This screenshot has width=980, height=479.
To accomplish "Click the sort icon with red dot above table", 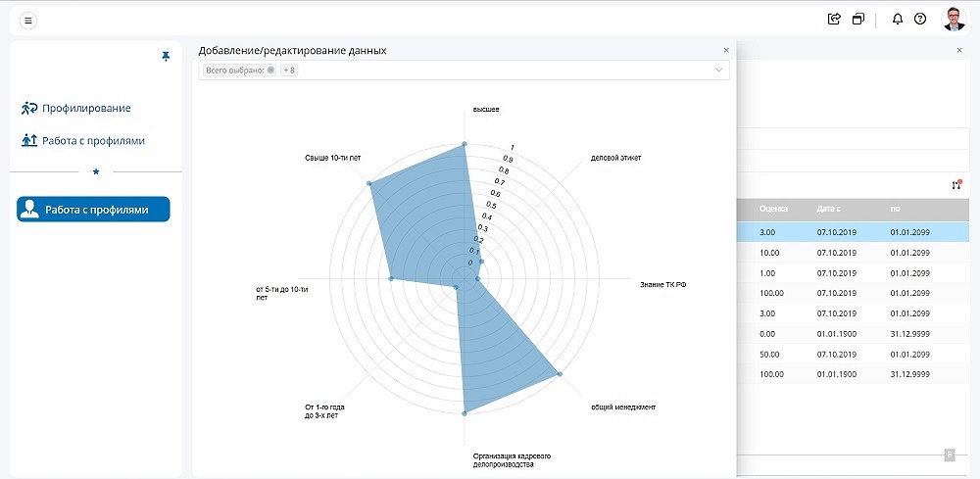I will tap(955, 185).
